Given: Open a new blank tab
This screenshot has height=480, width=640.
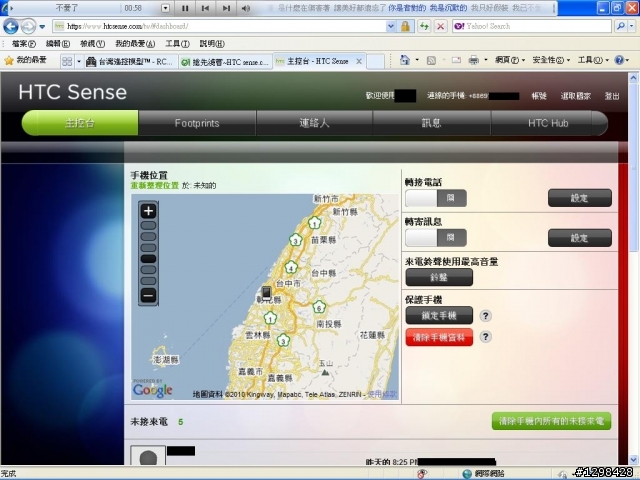Looking at the screenshot, I should 376,62.
